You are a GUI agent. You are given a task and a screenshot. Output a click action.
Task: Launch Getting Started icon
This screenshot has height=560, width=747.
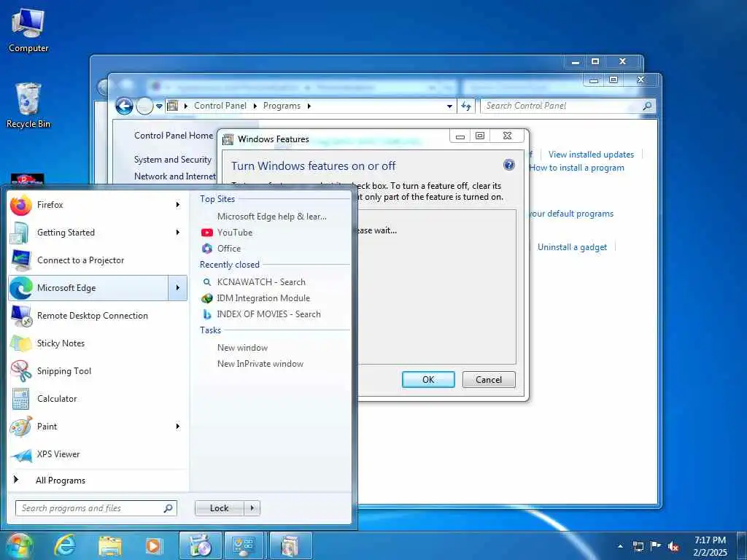(20, 233)
